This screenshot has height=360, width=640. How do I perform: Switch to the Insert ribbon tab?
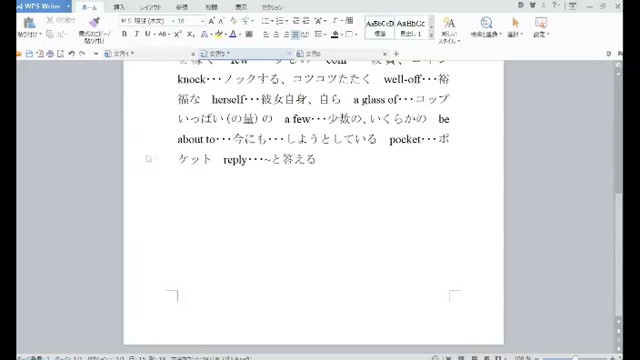(x=119, y=7)
